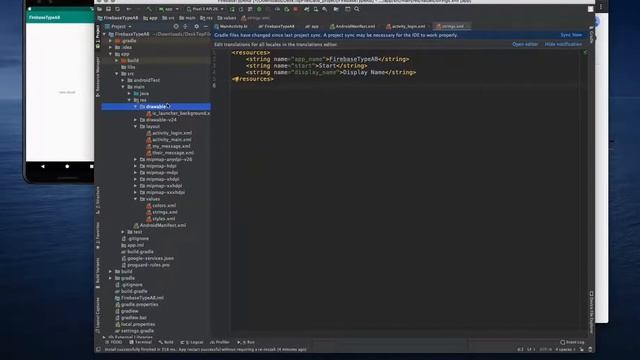The width and height of the screenshot is (640, 360).
Task: Click the Save All toolbar icon
Action: (109, 9)
